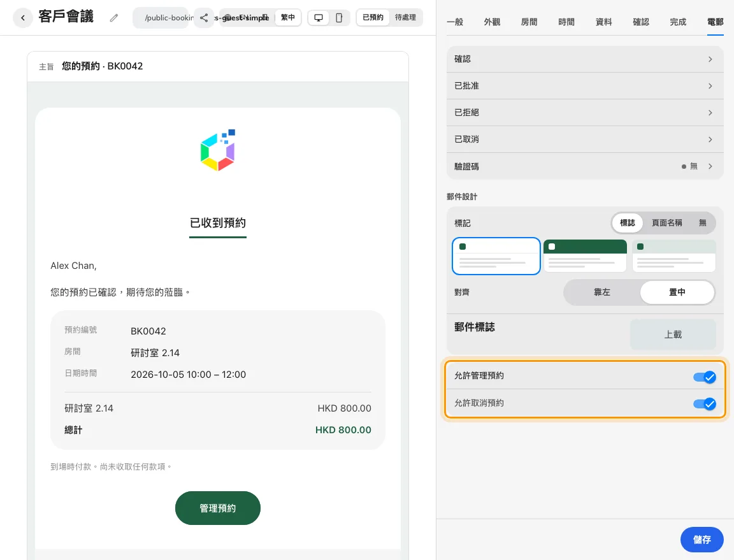Select the white header layout thumbnail
This screenshot has height=560, width=734.
(496, 256)
